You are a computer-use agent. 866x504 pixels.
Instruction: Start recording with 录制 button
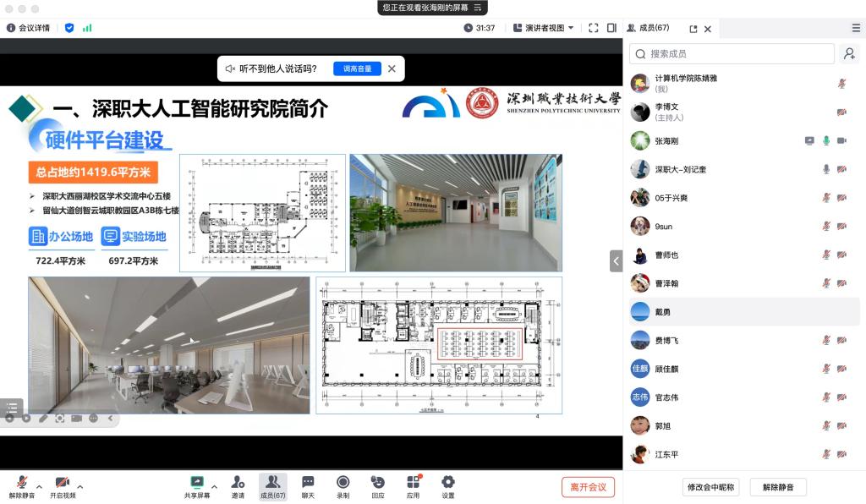pyautogui.click(x=343, y=486)
